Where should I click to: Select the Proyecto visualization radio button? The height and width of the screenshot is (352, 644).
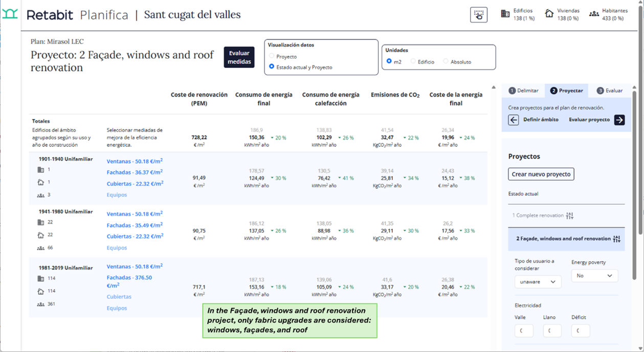click(272, 56)
